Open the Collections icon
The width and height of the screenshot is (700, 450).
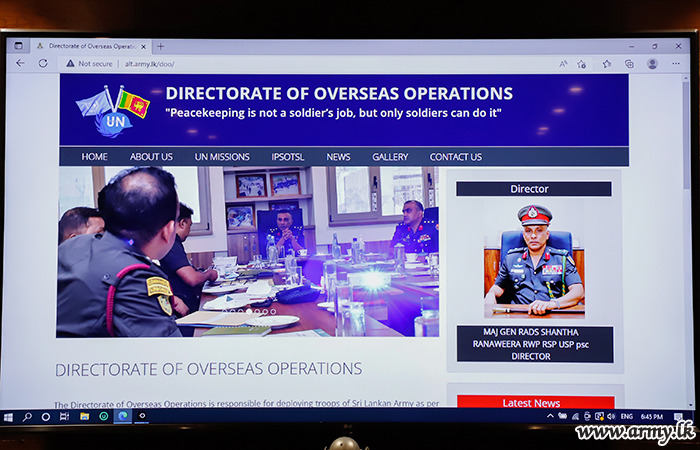tap(629, 64)
